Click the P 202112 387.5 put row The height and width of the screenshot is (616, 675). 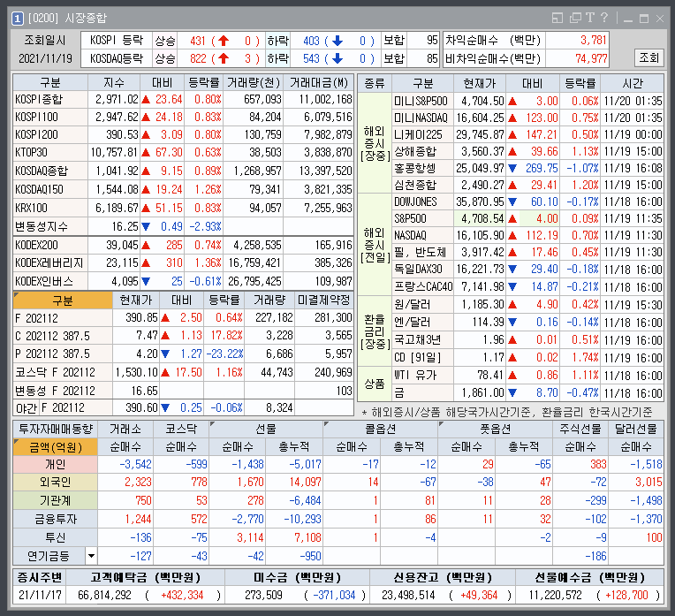pos(184,354)
